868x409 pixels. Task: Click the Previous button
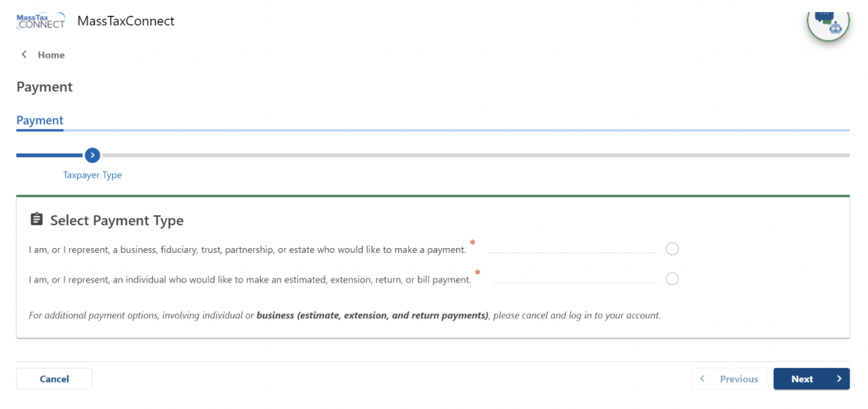pos(730,379)
